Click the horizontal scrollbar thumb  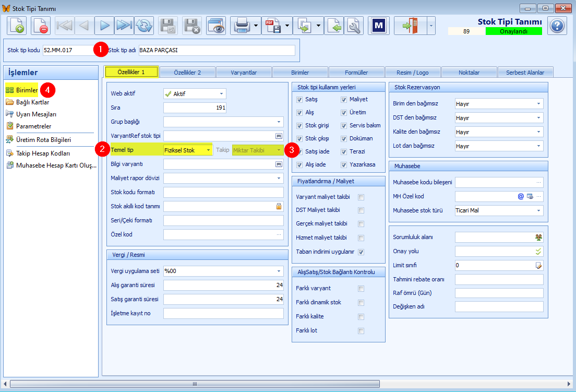(x=195, y=384)
